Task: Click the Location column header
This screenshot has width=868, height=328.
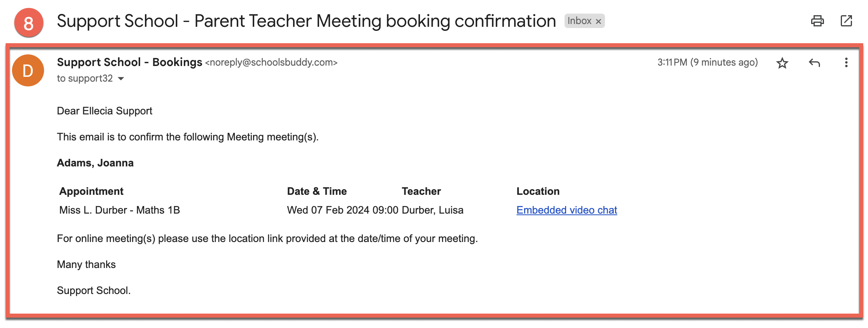Action: 538,191
